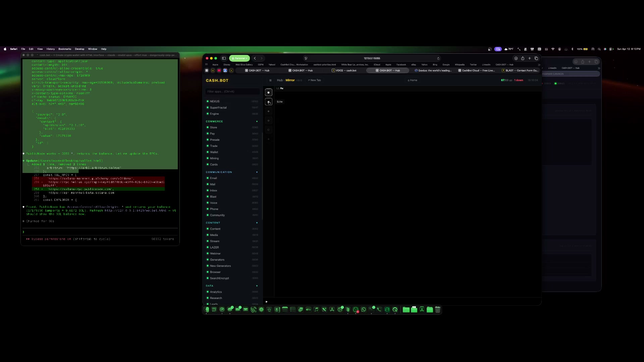Collapse the COMMUNICATION section
The height and width of the screenshot is (362, 644).
tap(257, 172)
